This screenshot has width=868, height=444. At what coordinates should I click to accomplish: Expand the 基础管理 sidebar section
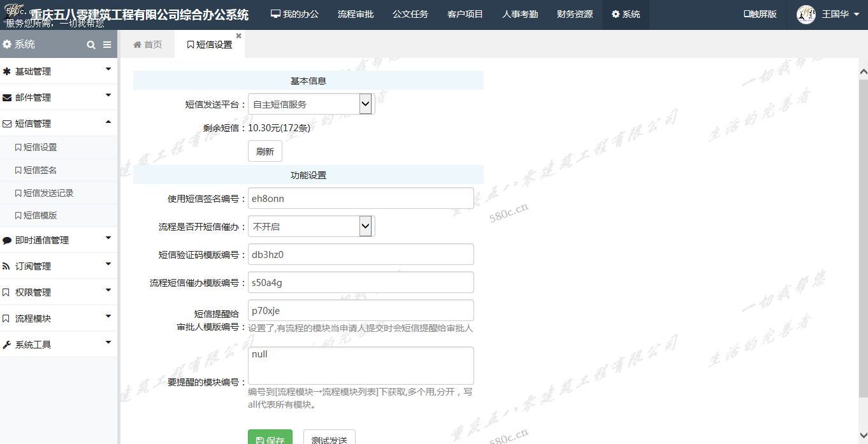pos(59,71)
